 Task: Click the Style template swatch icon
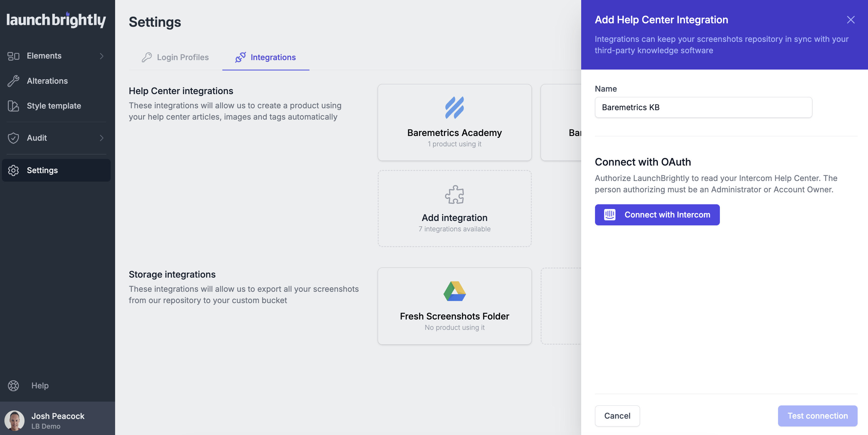click(x=14, y=106)
